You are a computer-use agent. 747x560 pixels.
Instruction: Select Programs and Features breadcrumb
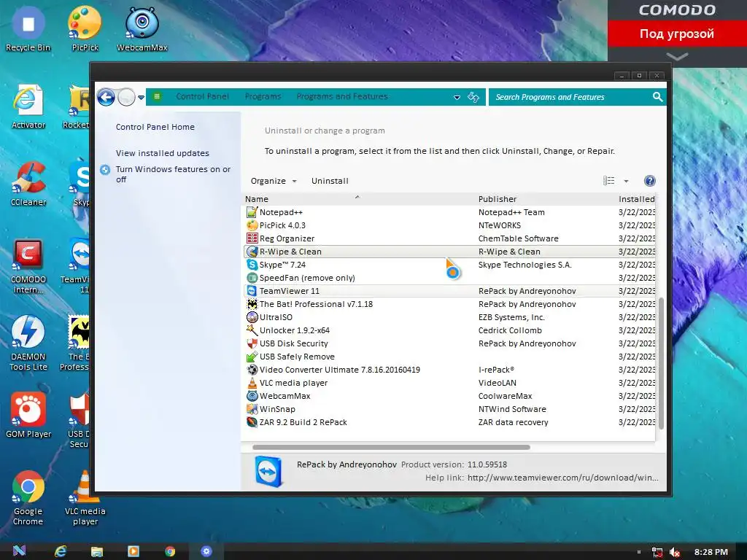pos(342,96)
